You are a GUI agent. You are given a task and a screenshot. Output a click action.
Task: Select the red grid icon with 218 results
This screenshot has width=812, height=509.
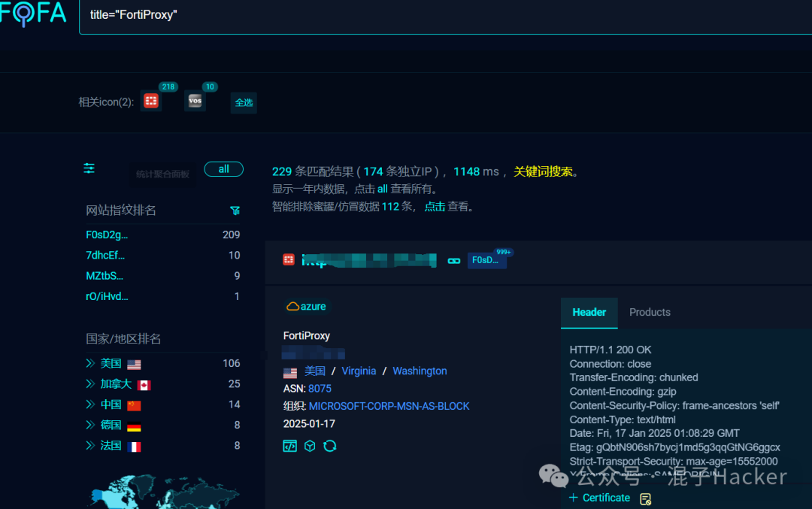(x=150, y=101)
